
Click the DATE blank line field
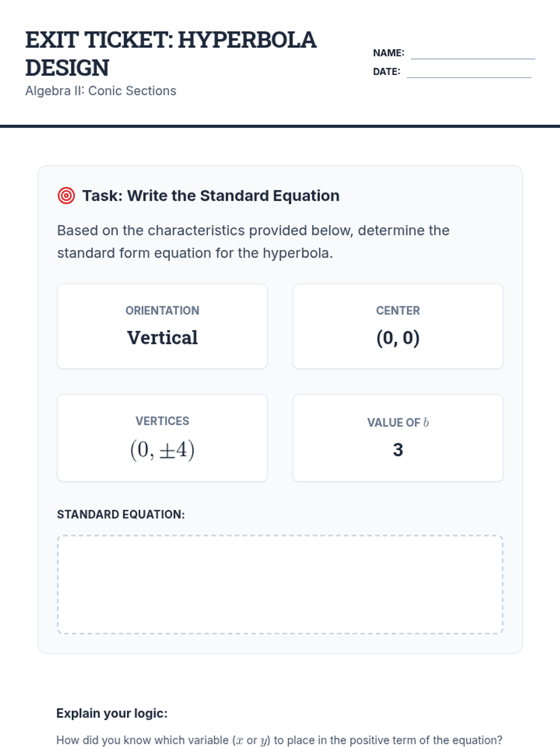[x=469, y=72]
